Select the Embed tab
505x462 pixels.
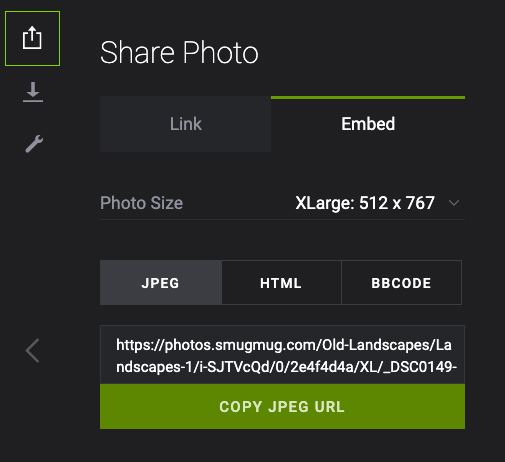[x=368, y=124]
